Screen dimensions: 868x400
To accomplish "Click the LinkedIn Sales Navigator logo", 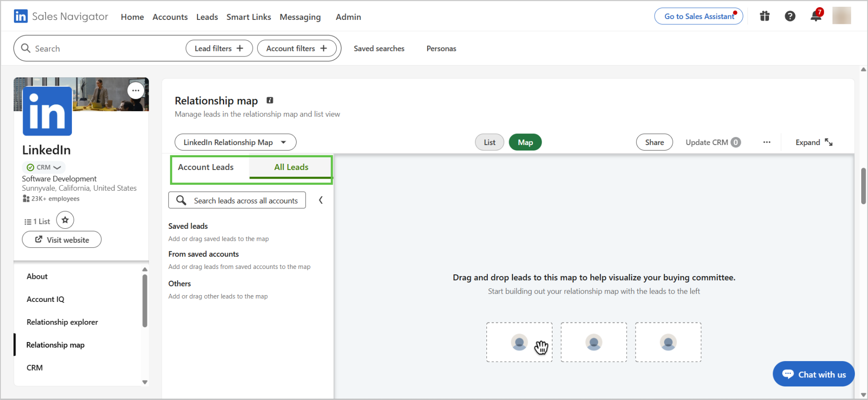I will click(61, 16).
